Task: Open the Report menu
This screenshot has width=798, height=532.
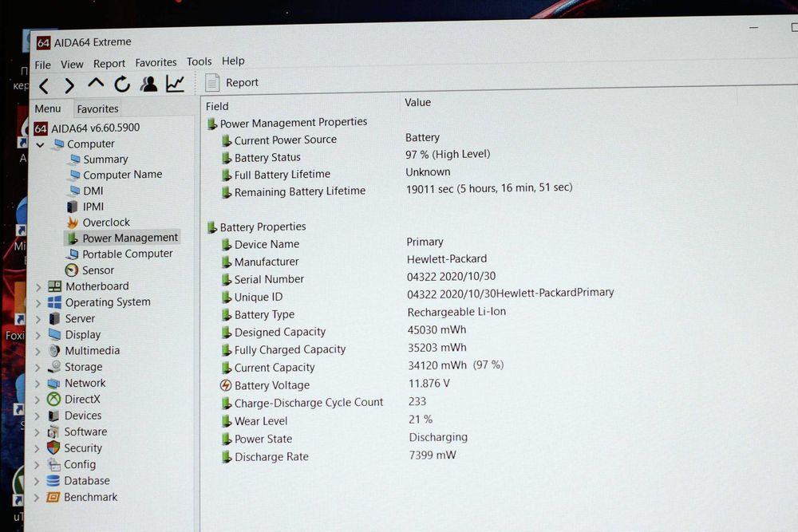Action: [109, 64]
